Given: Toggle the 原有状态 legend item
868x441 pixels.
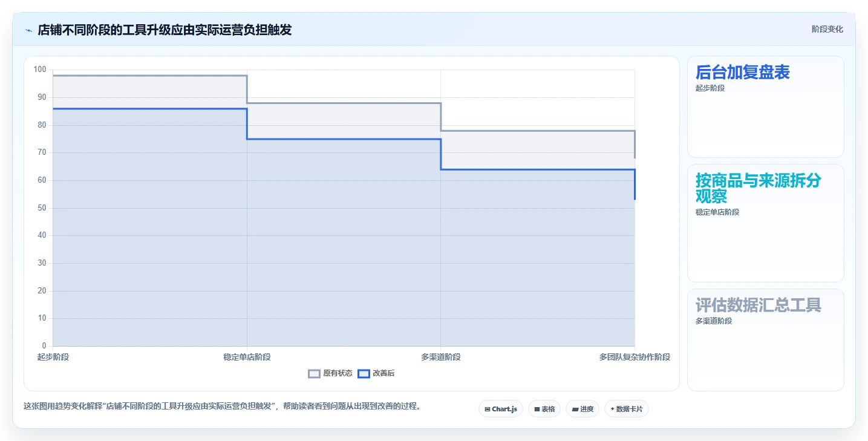Looking at the screenshot, I should [x=330, y=373].
